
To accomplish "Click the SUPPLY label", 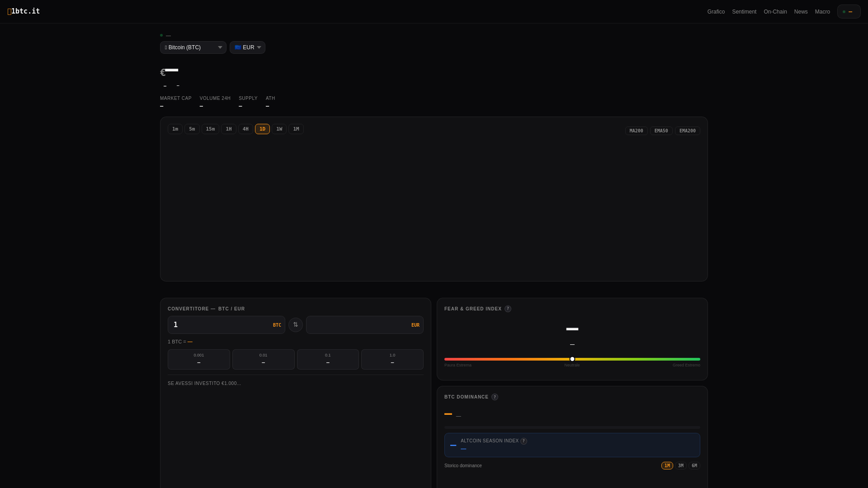I will tap(248, 99).
